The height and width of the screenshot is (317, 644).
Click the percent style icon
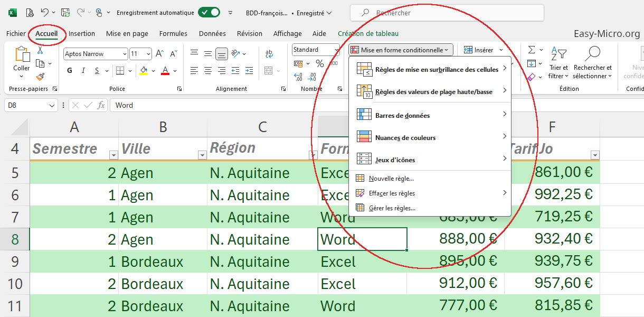pos(319,63)
